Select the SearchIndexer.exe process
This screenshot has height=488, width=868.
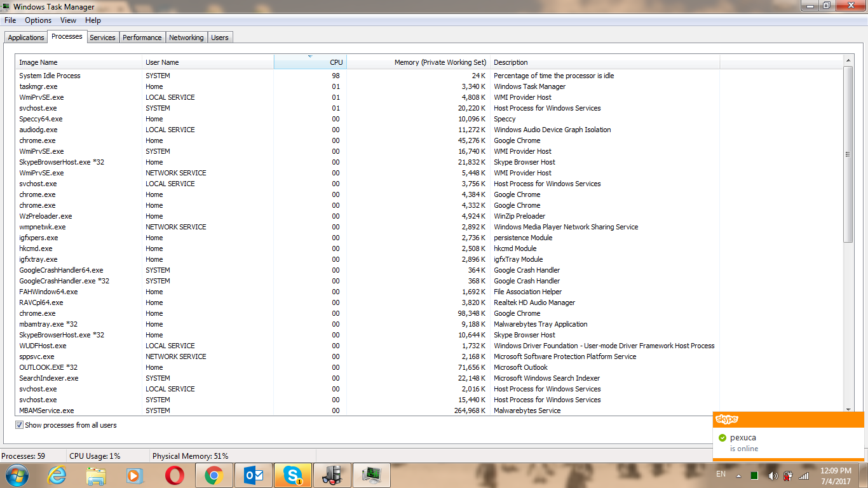tap(429, 378)
